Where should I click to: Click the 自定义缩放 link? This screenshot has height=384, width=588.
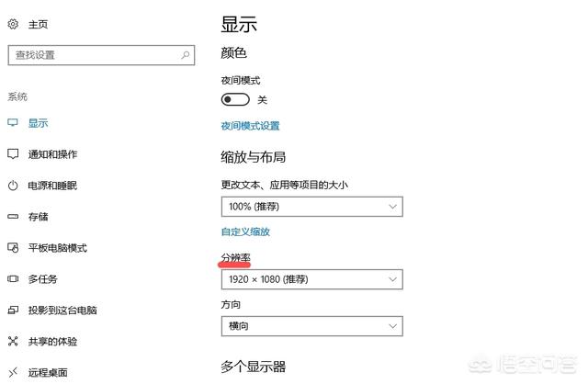(x=245, y=232)
